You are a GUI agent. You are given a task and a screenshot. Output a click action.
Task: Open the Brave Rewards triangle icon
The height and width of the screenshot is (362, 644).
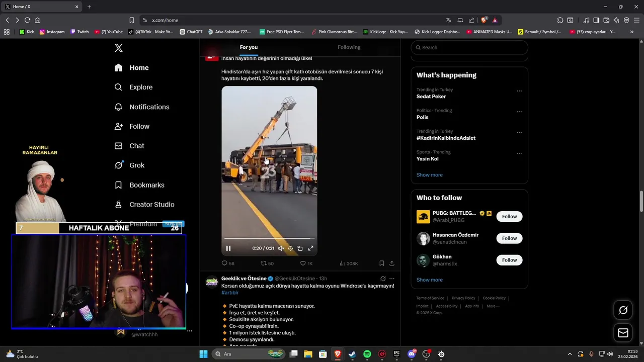coord(495,20)
